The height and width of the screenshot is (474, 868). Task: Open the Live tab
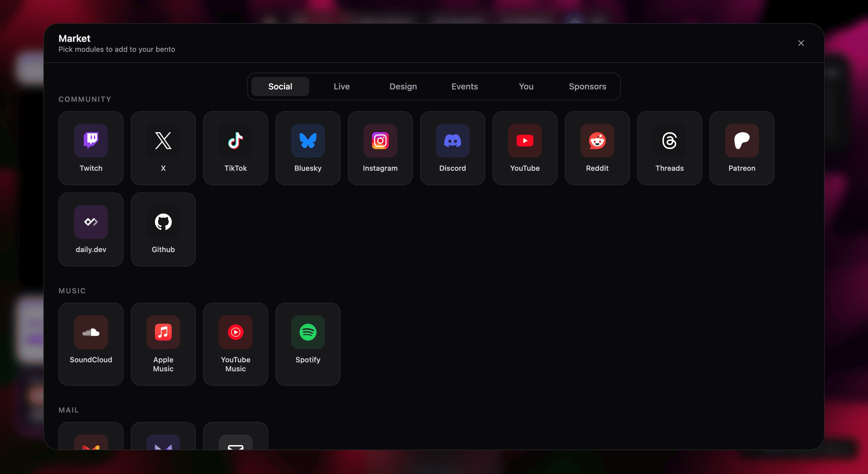[342, 86]
